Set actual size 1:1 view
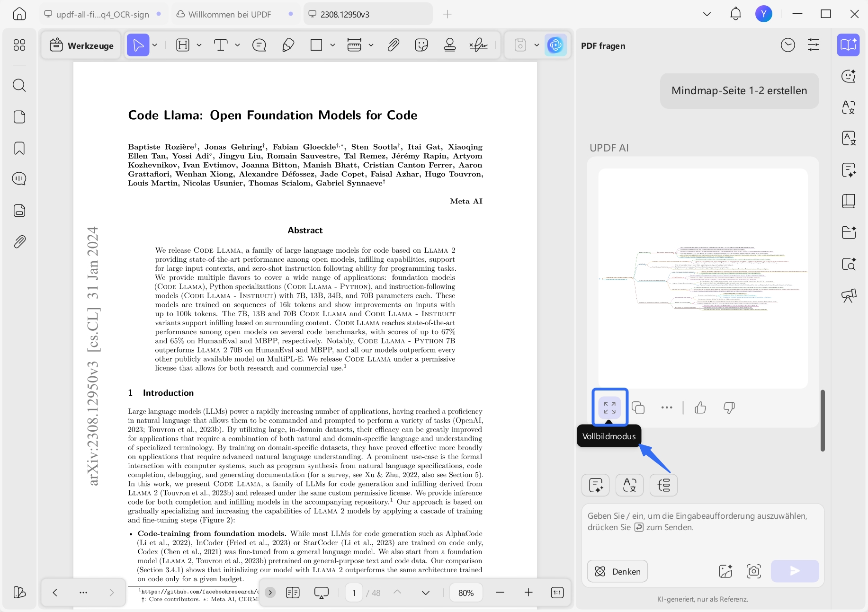This screenshot has height=612, width=868. [x=557, y=593]
